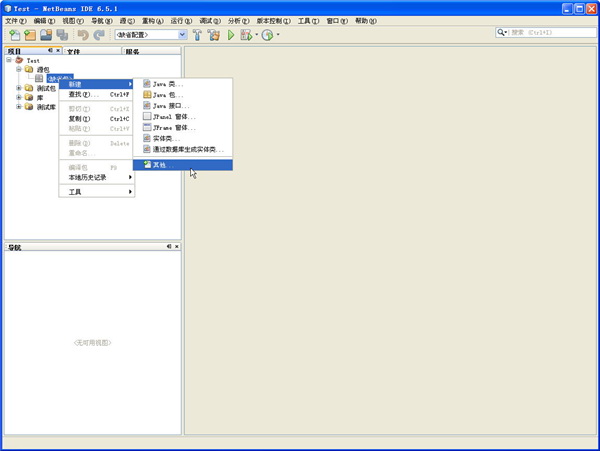The width and height of the screenshot is (600, 451).
Task: Open the 窗口 menu
Action: 337,21
